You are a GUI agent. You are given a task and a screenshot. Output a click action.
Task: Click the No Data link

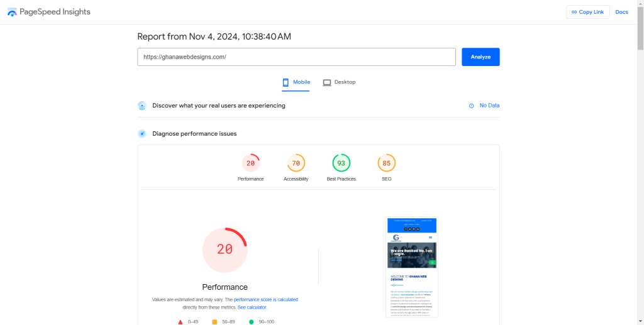point(489,106)
